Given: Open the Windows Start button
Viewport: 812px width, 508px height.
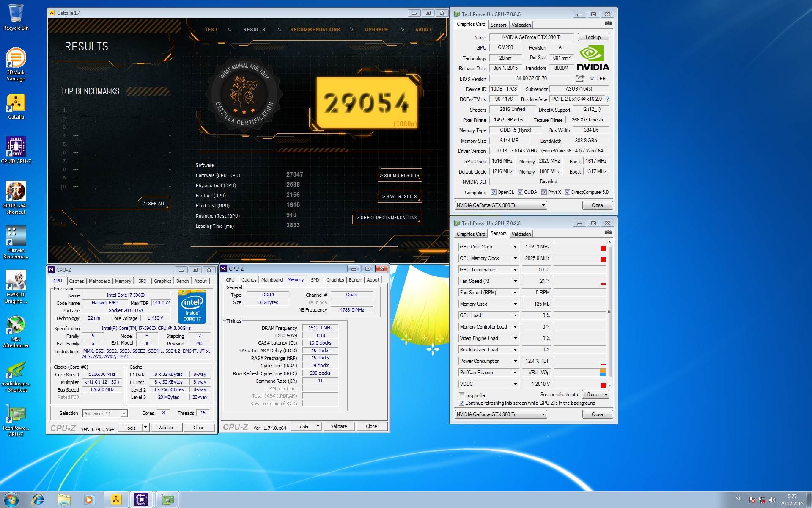Looking at the screenshot, I should (x=11, y=500).
